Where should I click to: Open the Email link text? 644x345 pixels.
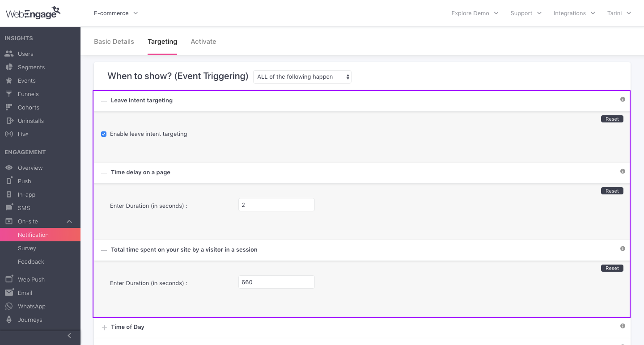pyautogui.click(x=25, y=293)
